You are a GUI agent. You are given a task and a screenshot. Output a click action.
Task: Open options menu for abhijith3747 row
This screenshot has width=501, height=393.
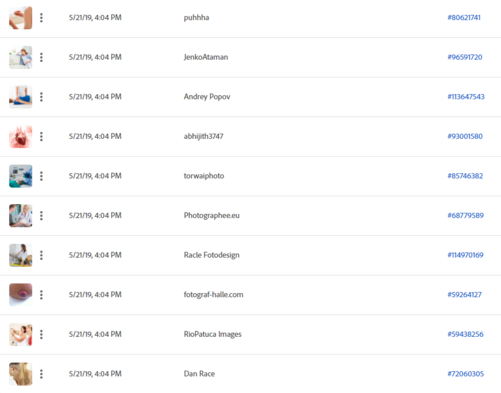pyautogui.click(x=41, y=136)
